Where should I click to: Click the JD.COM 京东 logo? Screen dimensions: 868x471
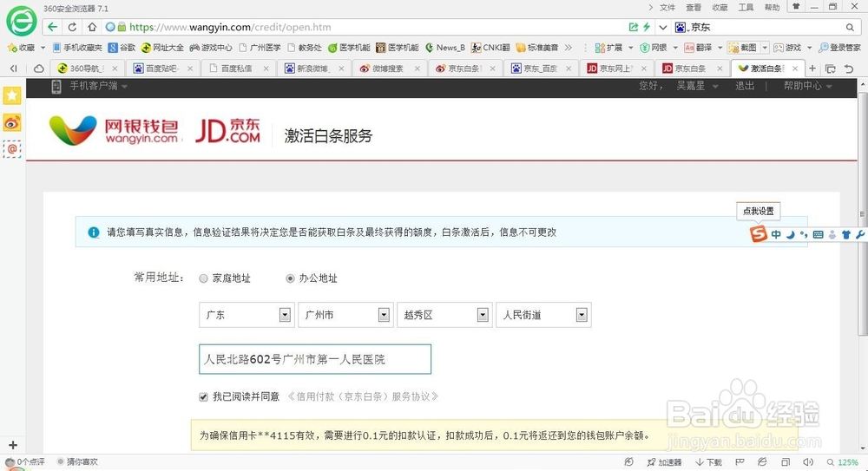(x=227, y=131)
